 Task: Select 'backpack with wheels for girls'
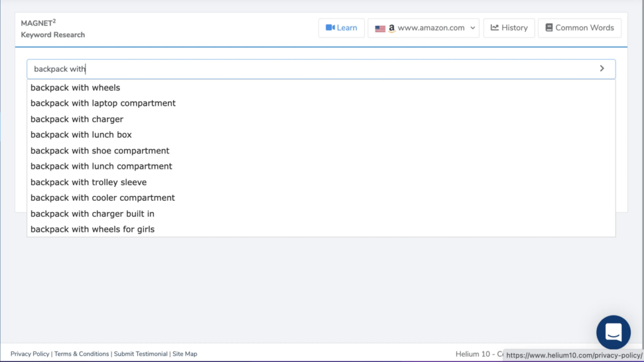click(x=92, y=229)
